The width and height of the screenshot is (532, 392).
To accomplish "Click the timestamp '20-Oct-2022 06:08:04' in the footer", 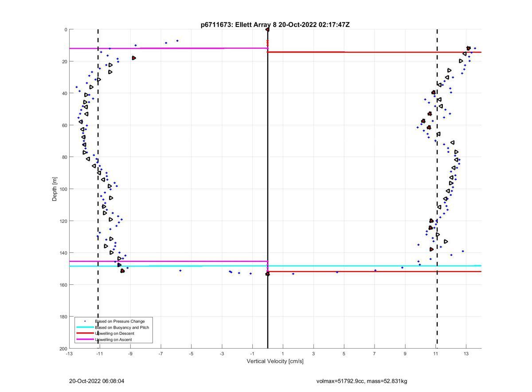I will 97,381.
